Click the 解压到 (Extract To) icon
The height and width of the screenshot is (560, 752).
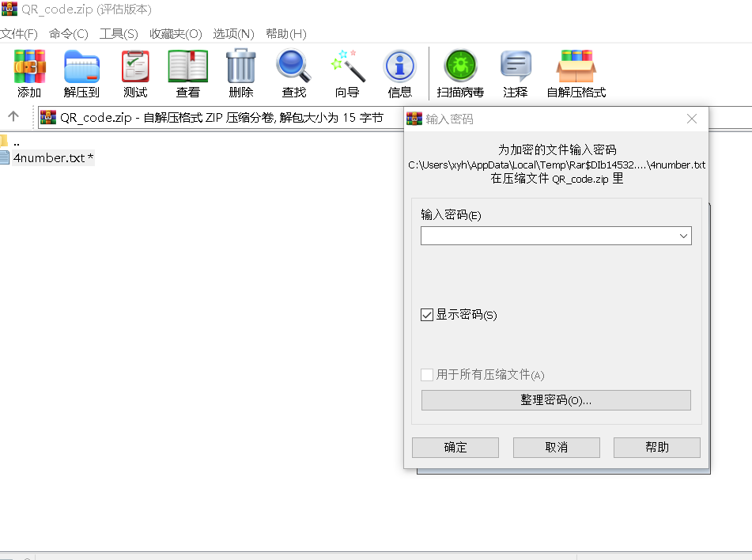(81, 68)
